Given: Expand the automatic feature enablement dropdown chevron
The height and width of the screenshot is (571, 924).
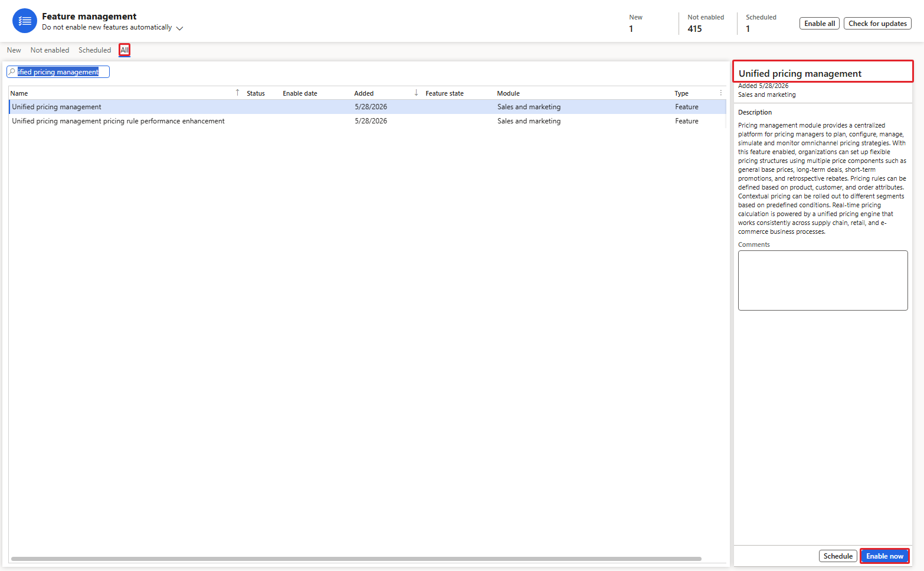Looking at the screenshot, I should point(179,28).
